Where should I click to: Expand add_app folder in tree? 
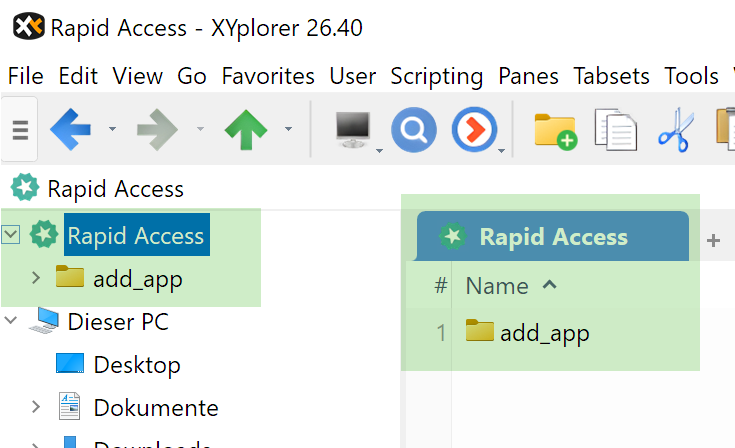pos(36,277)
